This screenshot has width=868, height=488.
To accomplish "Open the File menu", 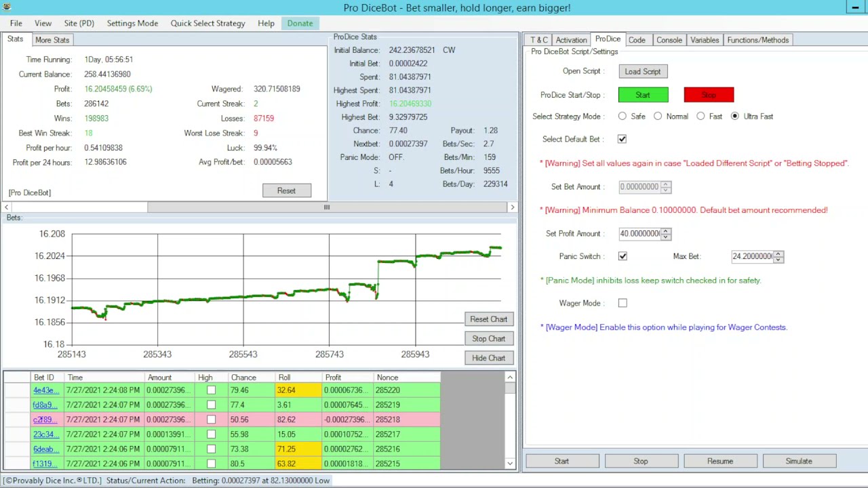I will pos(16,23).
